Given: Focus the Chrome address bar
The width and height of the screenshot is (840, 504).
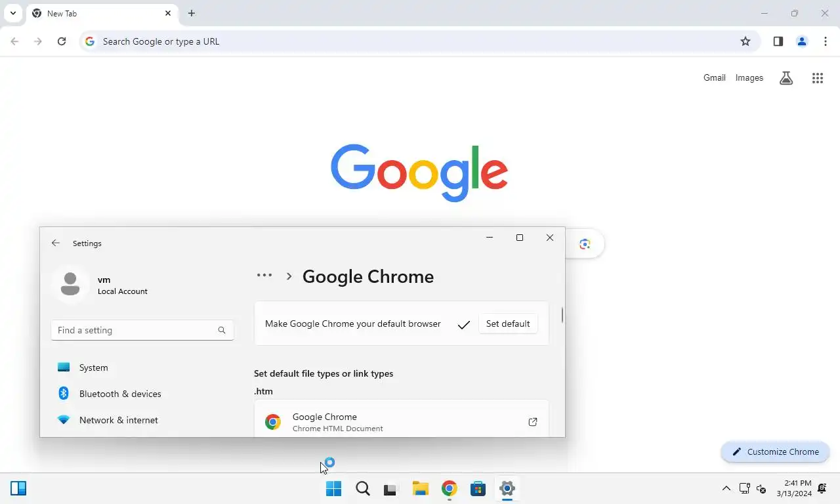Looking at the screenshot, I should (x=419, y=41).
